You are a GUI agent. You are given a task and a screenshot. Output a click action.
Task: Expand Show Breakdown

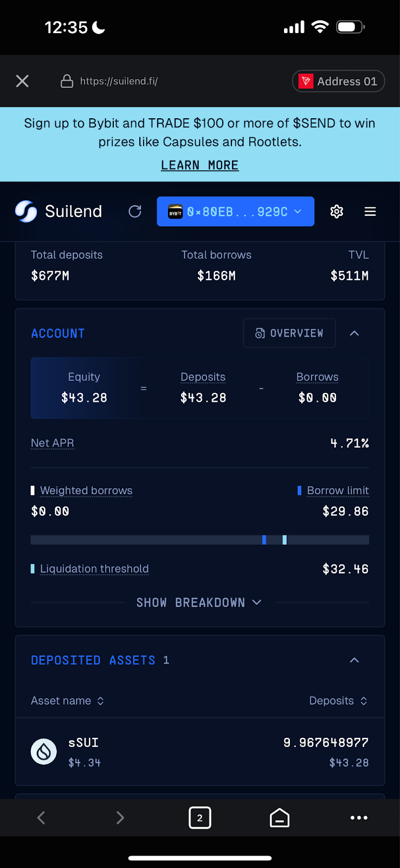(199, 603)
